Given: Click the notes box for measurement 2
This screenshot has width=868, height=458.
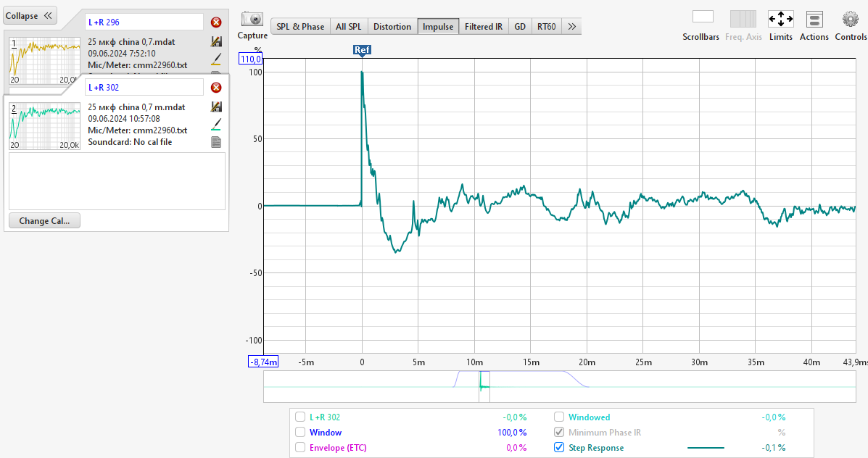Looking at the screenshot, I should (117, 181).
